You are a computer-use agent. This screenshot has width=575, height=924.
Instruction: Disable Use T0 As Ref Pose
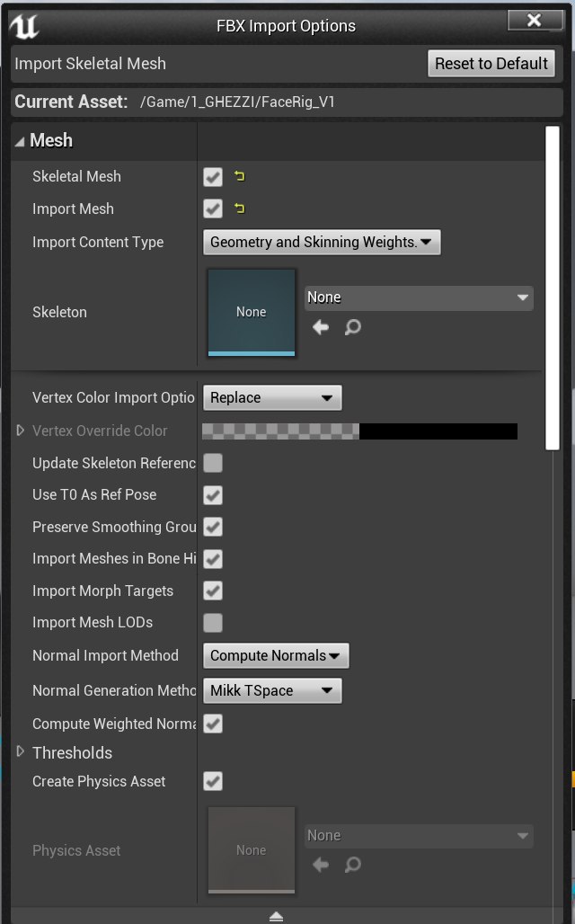213,495
